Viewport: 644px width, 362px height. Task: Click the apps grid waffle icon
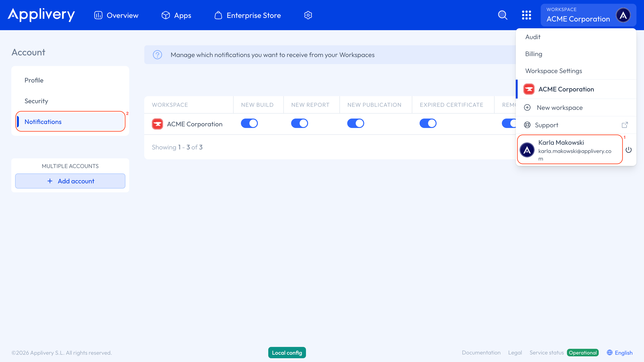point(527,15)
